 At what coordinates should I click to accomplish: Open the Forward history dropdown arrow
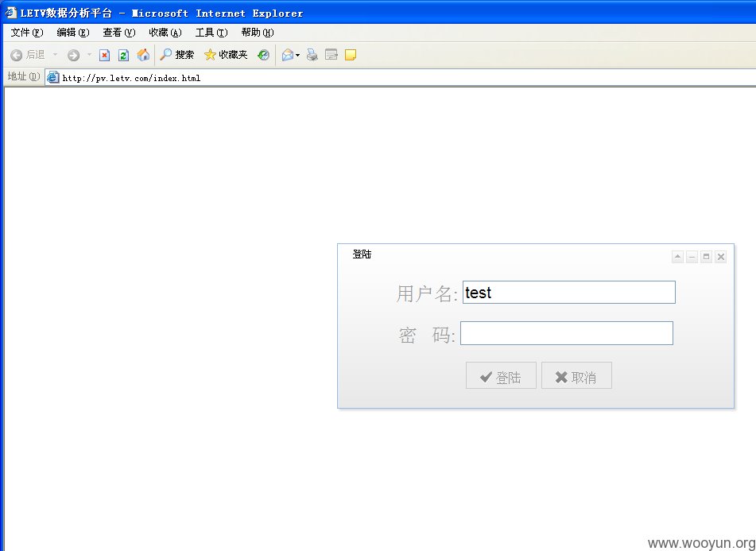89,55
